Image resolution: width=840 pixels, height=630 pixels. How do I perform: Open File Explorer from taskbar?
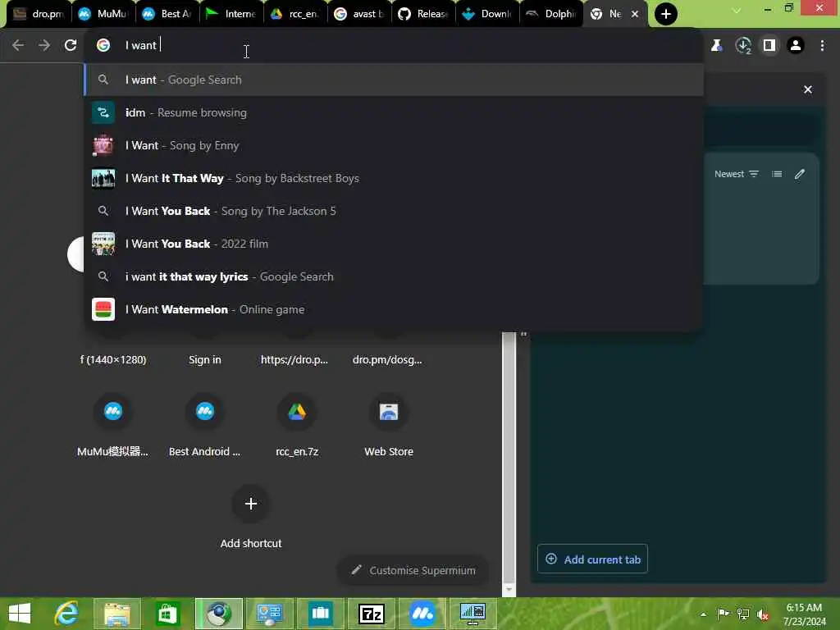coord(117,614)
